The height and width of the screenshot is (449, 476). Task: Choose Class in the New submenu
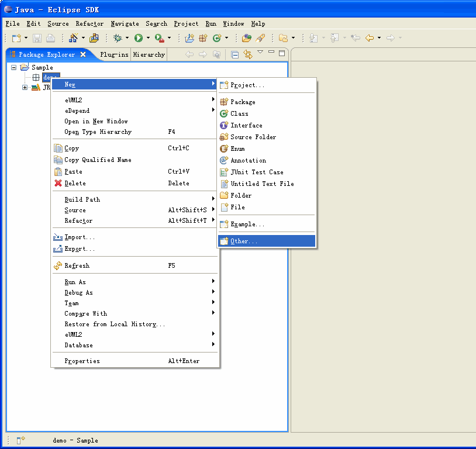pos(267,113)
